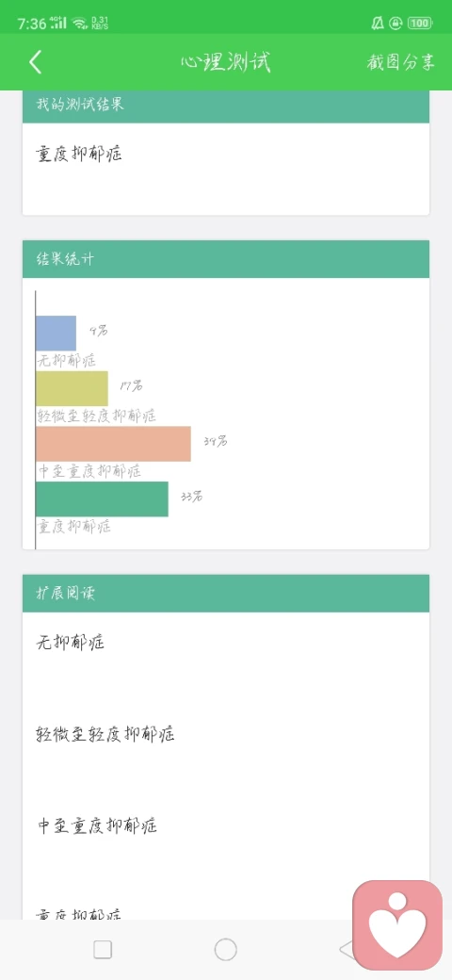Select the yellow 轻微至轻度抑郁症 bar

click(72, 388)
